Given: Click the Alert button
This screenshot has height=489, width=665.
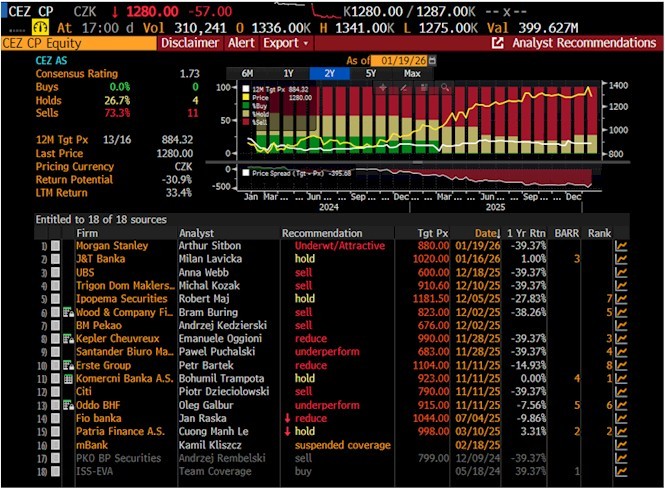Looking at the screenshot, I should click(x=241, y=43).
